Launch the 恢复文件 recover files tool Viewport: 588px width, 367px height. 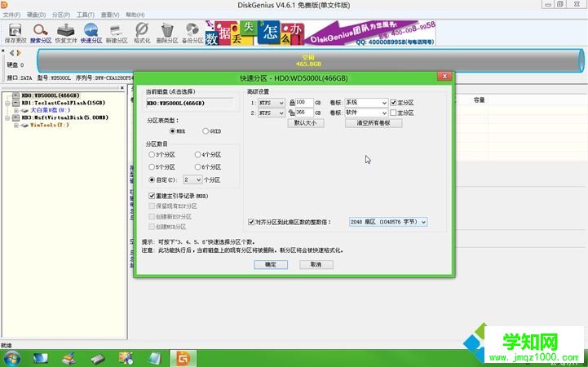tap(66, 33)
